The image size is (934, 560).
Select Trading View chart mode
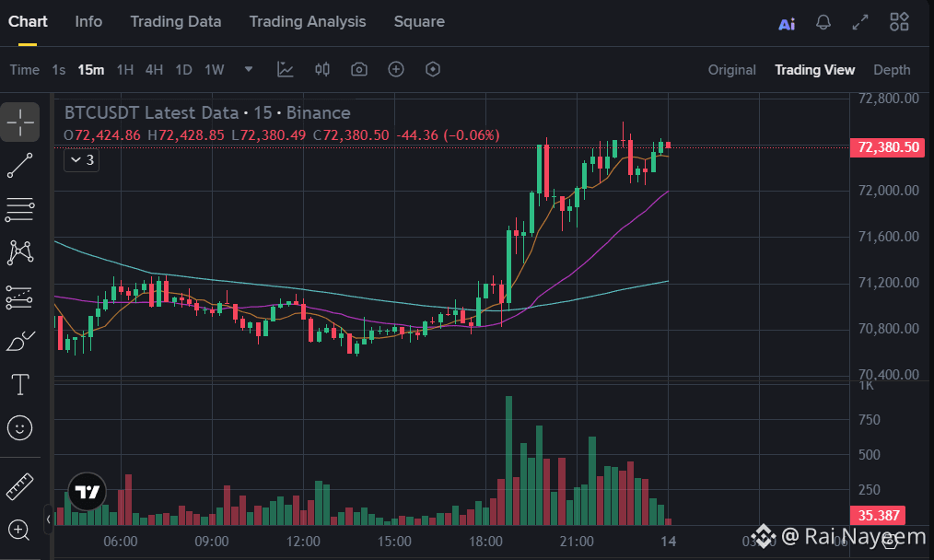click(x=814, y=70)
